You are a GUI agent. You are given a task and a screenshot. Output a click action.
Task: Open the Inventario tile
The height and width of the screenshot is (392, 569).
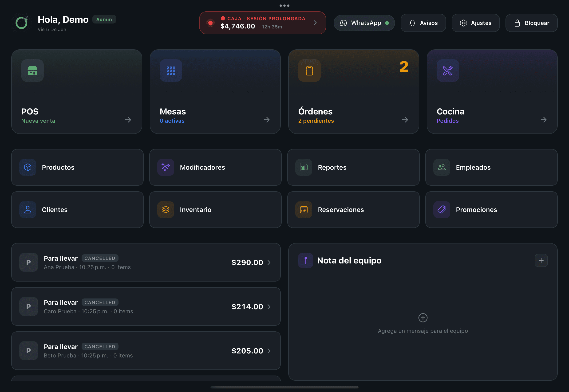tap(215, 209)
